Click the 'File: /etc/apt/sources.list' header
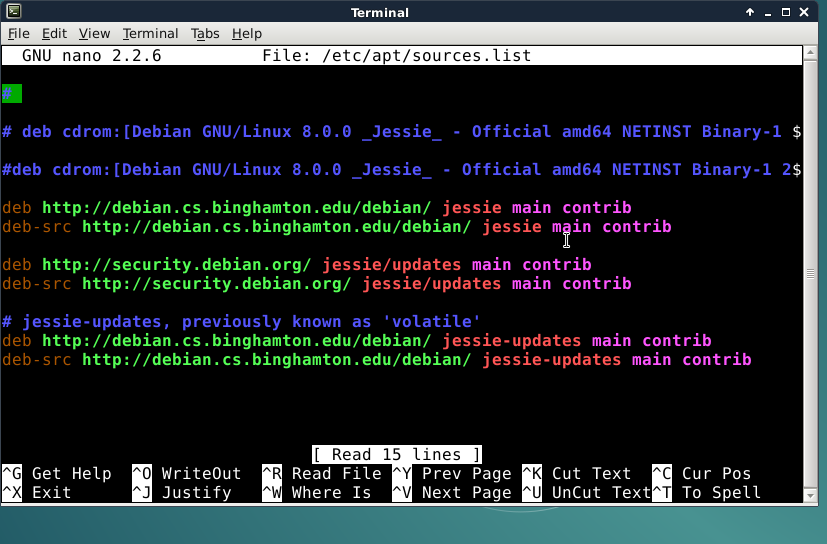Image resolution: width=827 pixels, height=544 pixels. 397,56
